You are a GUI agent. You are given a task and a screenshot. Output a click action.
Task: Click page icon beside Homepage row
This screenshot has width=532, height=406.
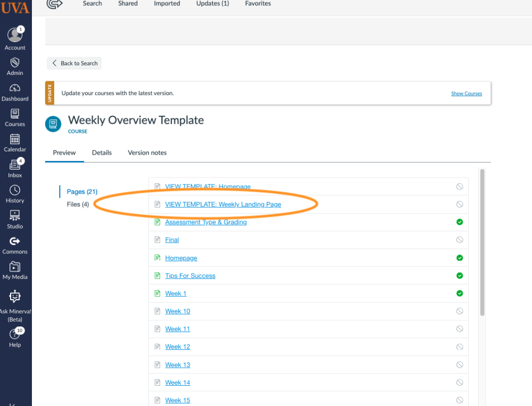point(157,258)
